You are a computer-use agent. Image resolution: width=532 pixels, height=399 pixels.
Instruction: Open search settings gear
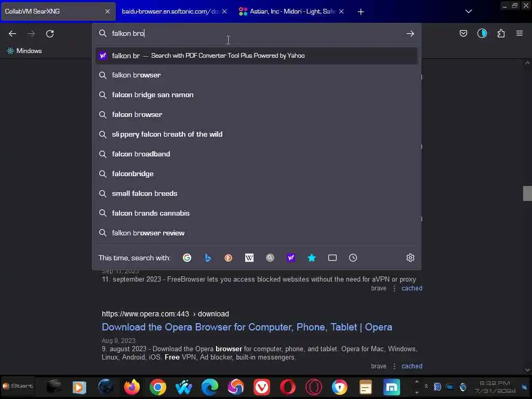click(x=410, y=258)
